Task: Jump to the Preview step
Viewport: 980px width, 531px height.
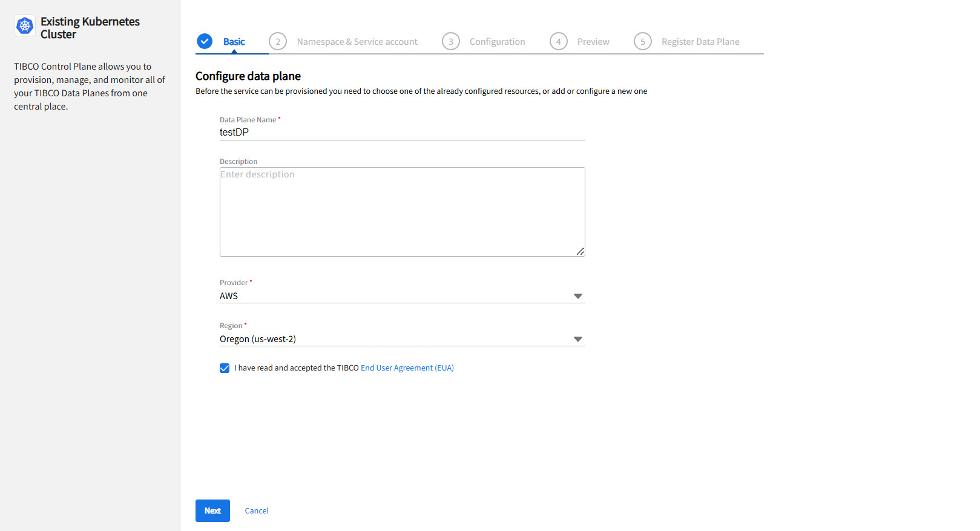Action: (x=593, y=42)
